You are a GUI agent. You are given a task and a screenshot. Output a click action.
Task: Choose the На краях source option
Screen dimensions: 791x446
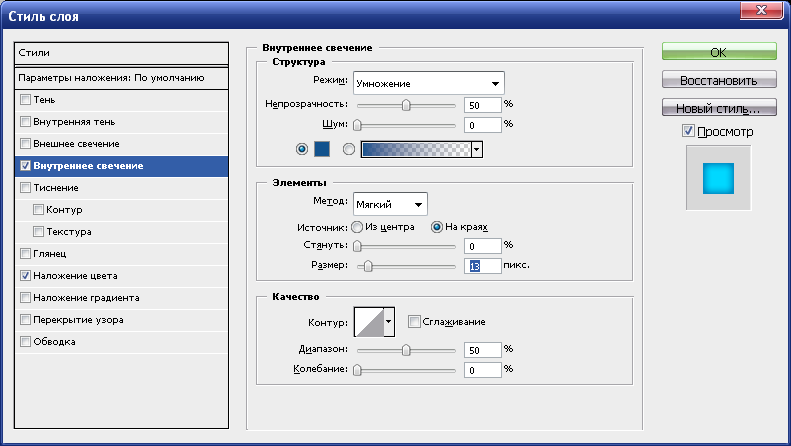pos(437,227)
